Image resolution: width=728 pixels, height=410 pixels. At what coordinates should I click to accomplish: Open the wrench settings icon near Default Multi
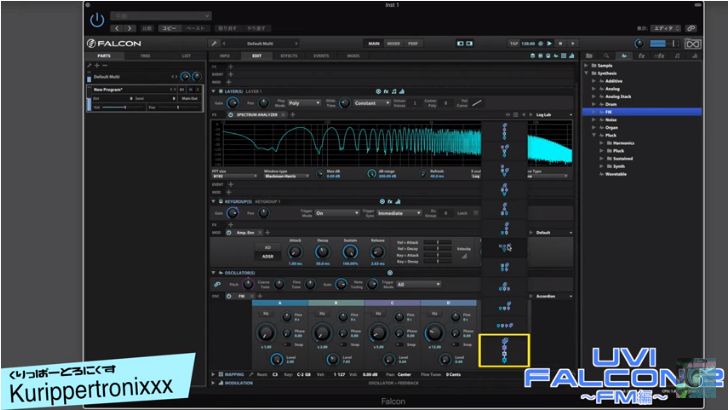coord(214,44)
